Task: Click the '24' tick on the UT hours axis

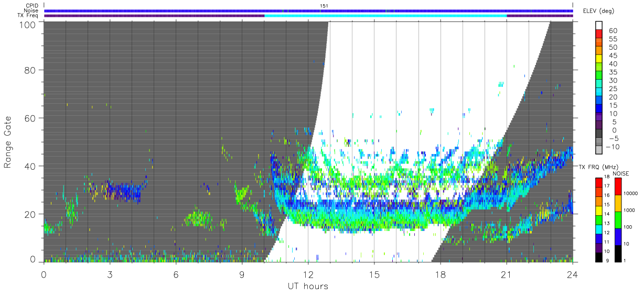Action: click(572, 274)
